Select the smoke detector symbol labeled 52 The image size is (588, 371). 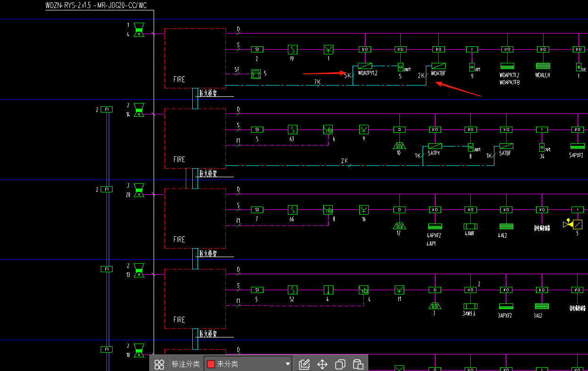(x=293, y=290)
